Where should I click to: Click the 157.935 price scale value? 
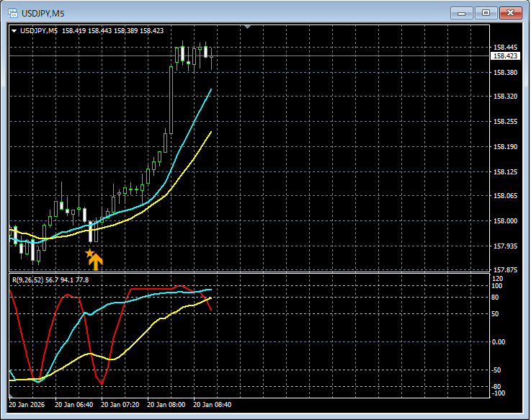tap(505, 246)
